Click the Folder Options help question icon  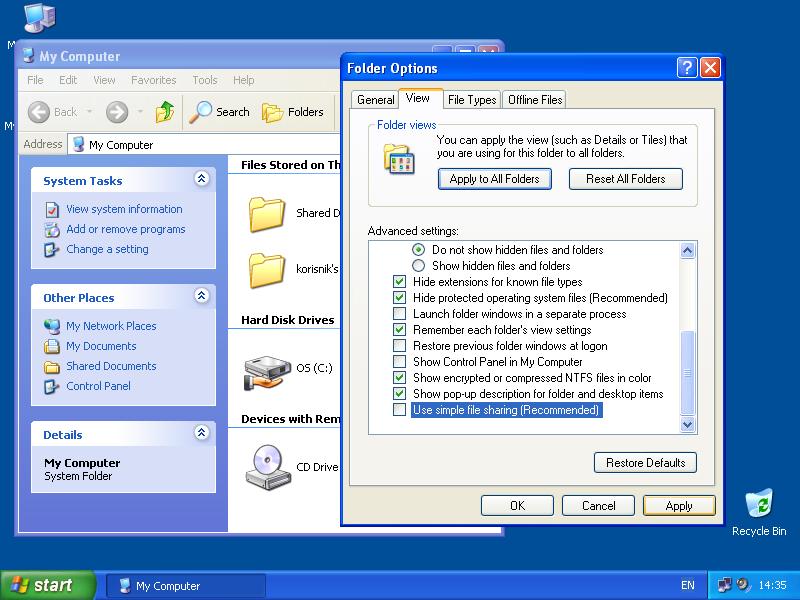687,67
